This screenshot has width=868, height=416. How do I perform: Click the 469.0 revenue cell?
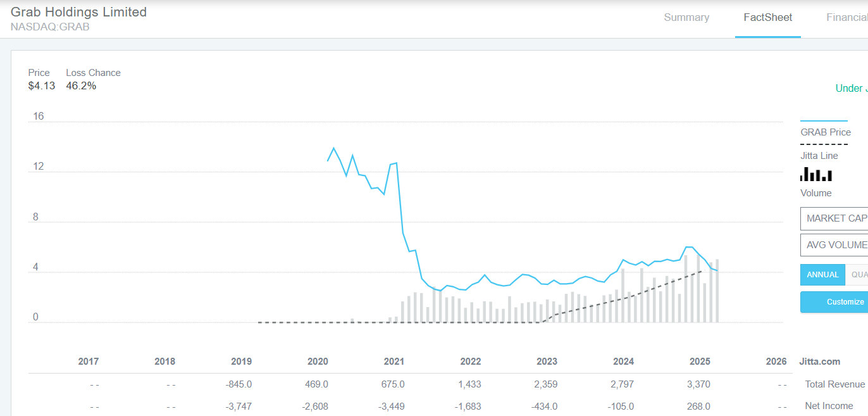click(316, 384)
